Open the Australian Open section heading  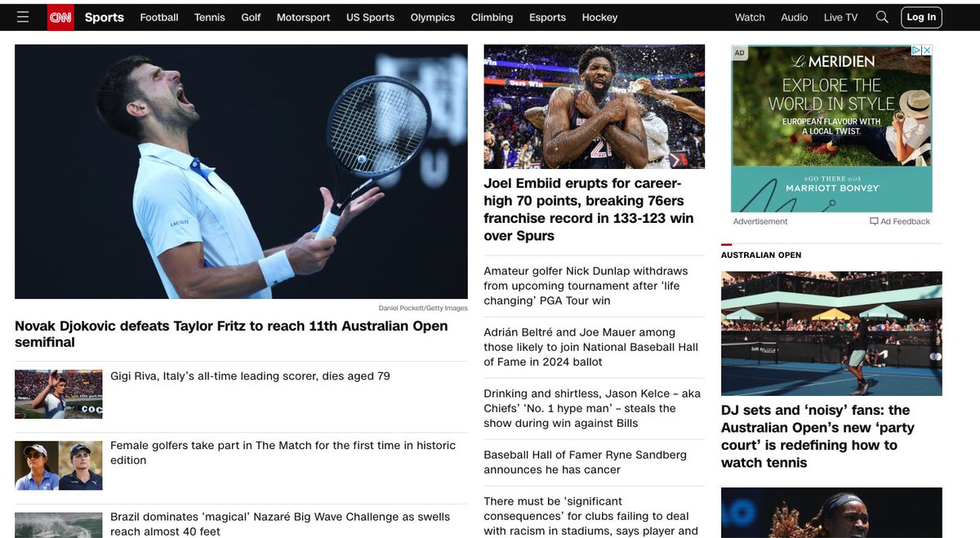(x=761, y=255)
